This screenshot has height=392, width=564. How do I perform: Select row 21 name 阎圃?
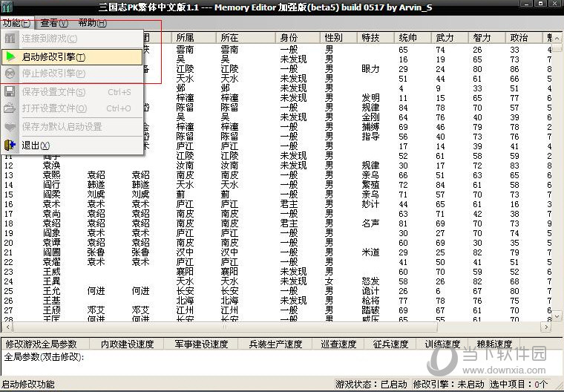(x=51, y=252)
